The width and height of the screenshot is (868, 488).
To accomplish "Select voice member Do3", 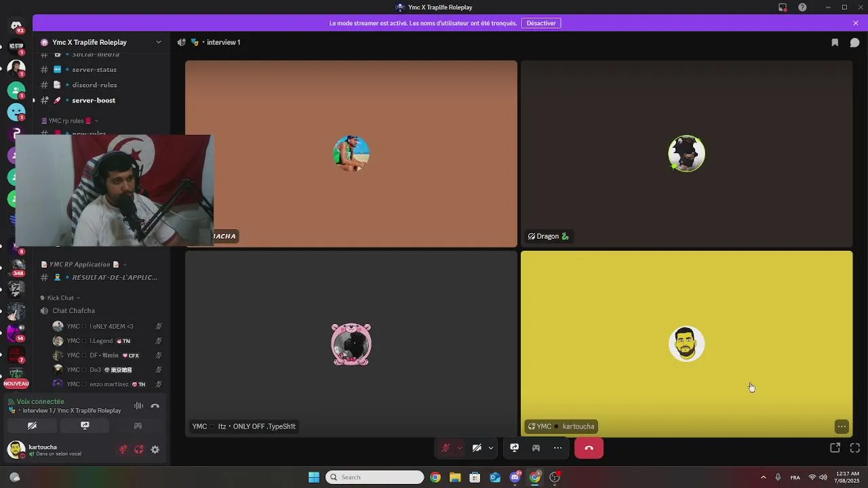I will pos(107,370).
